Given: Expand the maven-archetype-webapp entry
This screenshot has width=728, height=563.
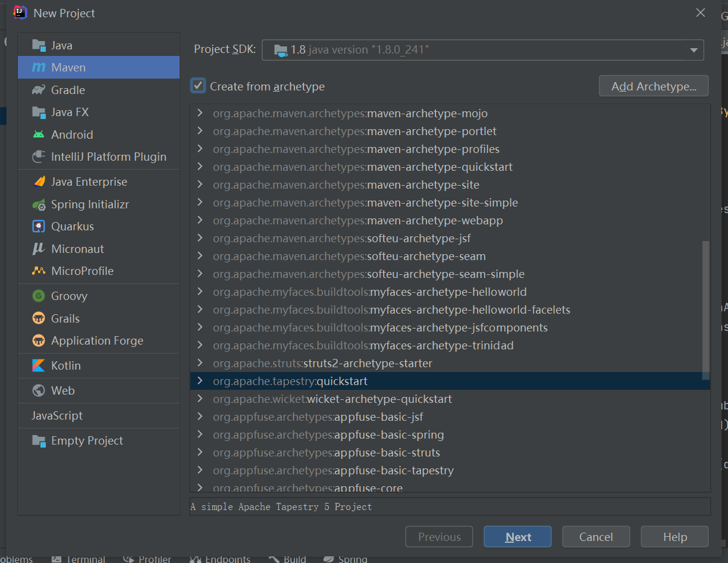Looking at the screenshot, I should [200, 220].
